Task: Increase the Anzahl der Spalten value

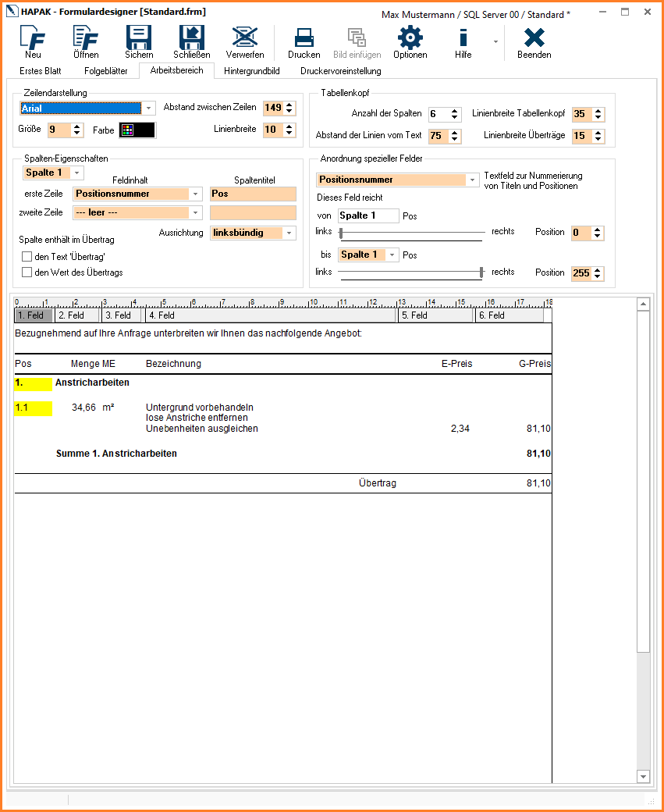Action: tap(455, 111)
